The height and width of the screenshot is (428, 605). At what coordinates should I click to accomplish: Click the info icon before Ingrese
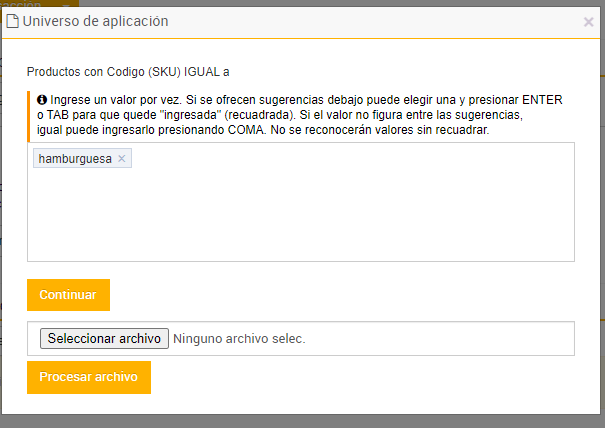[x=42, y=101]
